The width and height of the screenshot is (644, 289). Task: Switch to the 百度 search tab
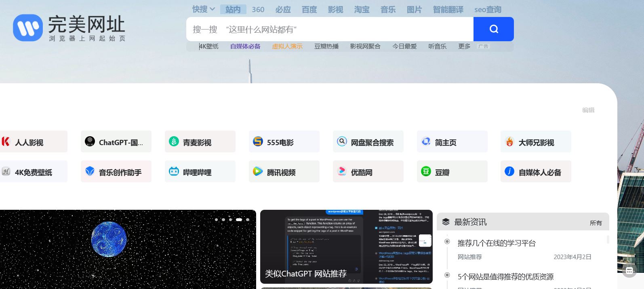click(x=309, y=9)
